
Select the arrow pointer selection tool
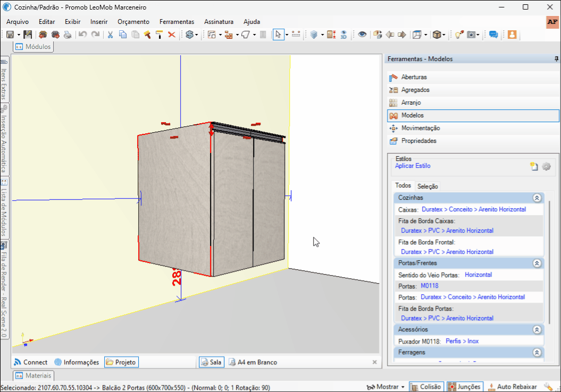[x=278, y=35]
